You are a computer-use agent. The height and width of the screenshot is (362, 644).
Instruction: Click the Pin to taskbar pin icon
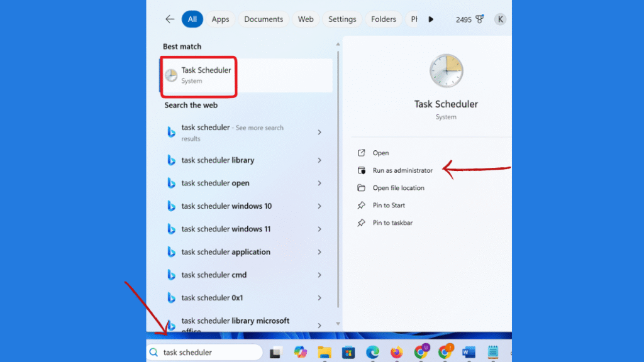(361, 222)
